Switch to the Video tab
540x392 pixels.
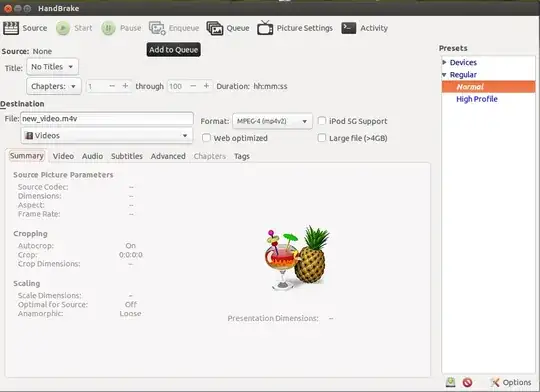63,156
